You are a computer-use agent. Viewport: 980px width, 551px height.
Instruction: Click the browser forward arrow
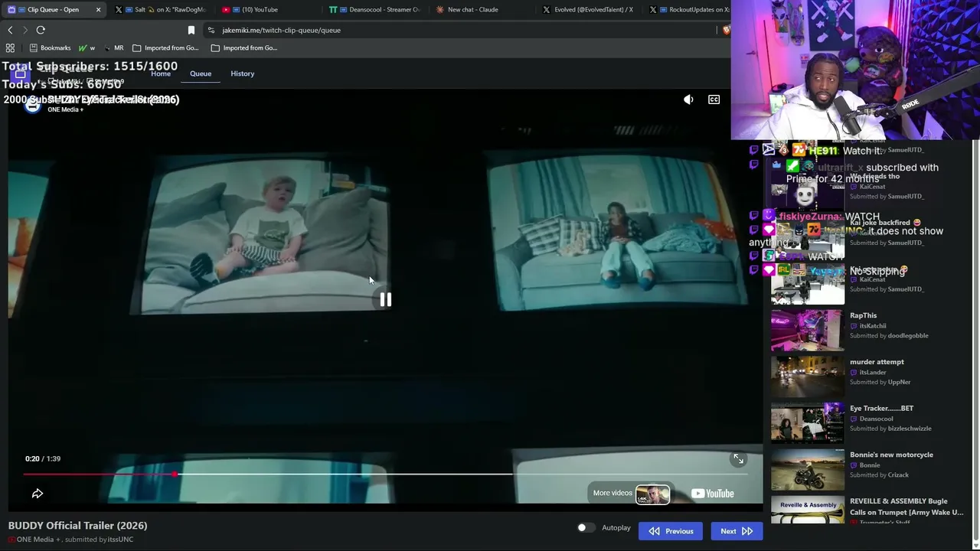[x=25, y=30]
